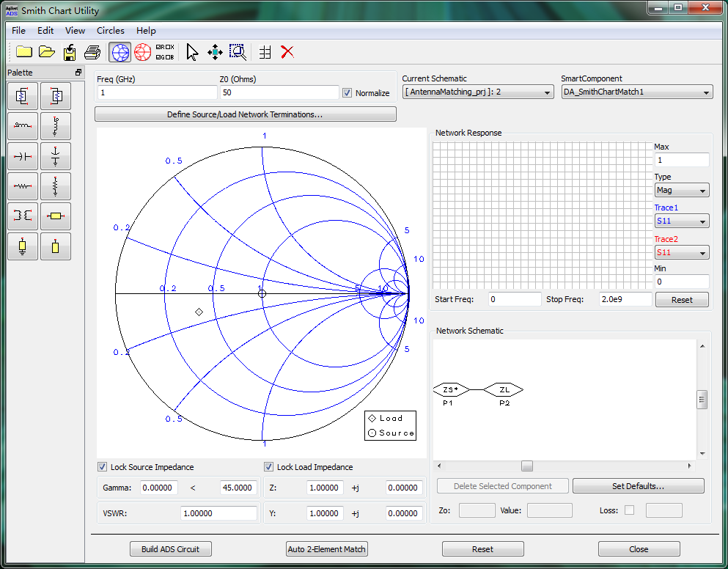Image resolution: width=728 pixels, height=569 pixels.
Task: Click the Max value field
Action: pyautogui.click(x=682, y=160)
